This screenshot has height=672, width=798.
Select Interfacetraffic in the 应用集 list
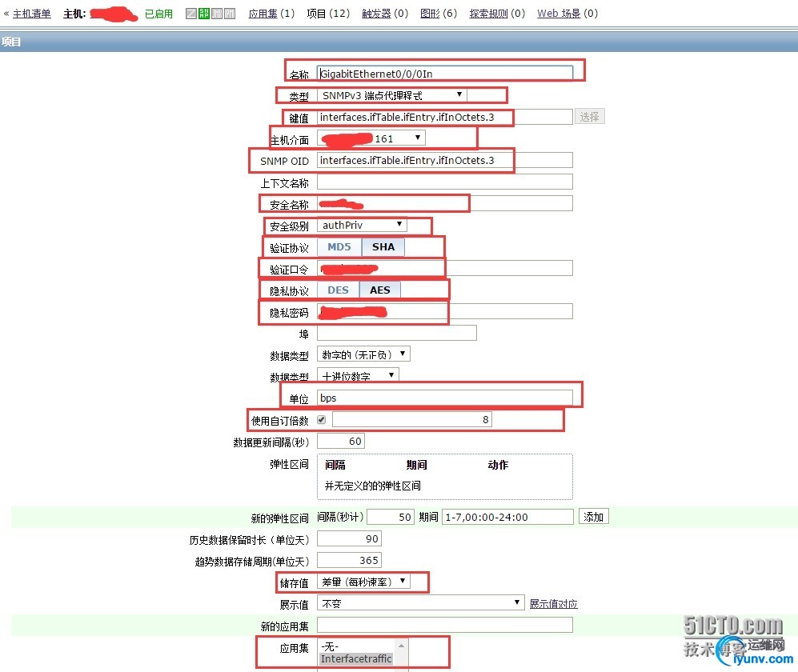[x=357, y=658]
